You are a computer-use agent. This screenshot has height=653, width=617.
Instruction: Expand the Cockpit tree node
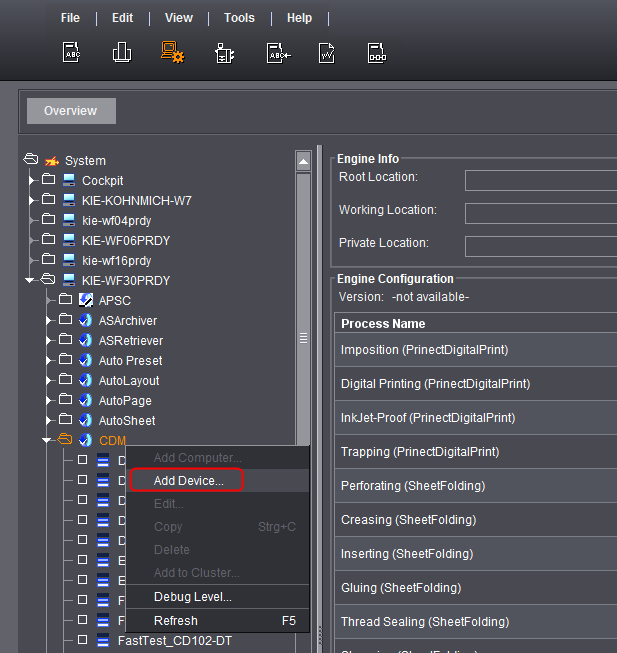pos(32,180)
